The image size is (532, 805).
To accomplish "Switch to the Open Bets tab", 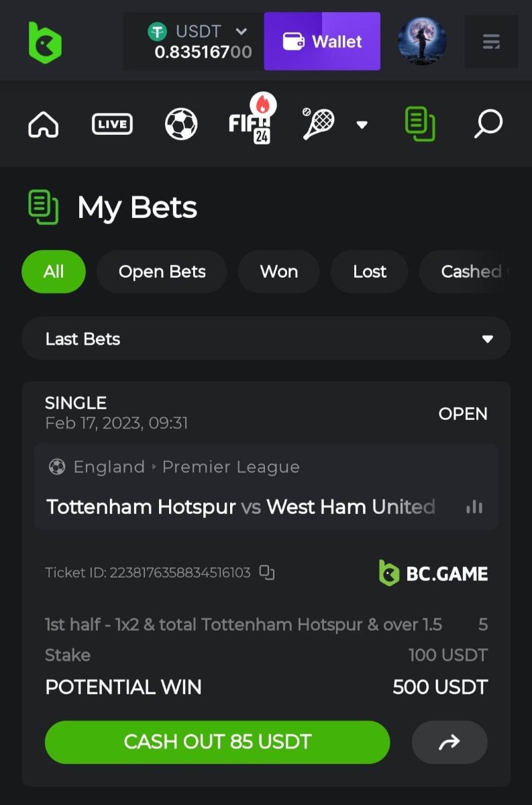I will (x=162, y=272).
